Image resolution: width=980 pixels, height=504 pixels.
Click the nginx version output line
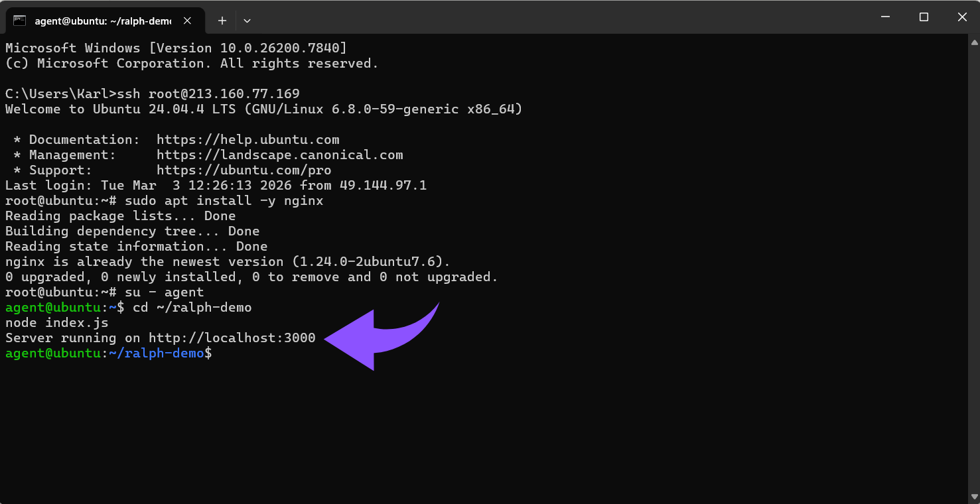click(226, 261)
